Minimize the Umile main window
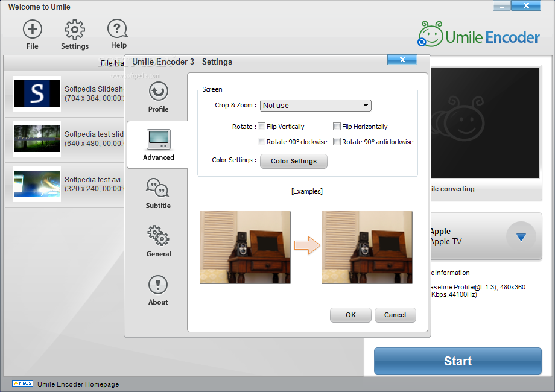This screenshot has width=555, height=392. [501, 5]
